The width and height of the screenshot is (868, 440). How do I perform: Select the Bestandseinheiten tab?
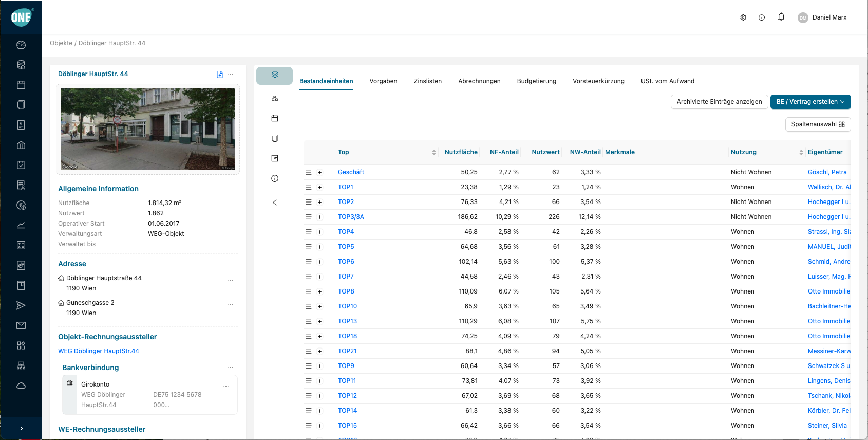(x=326, y=81)
